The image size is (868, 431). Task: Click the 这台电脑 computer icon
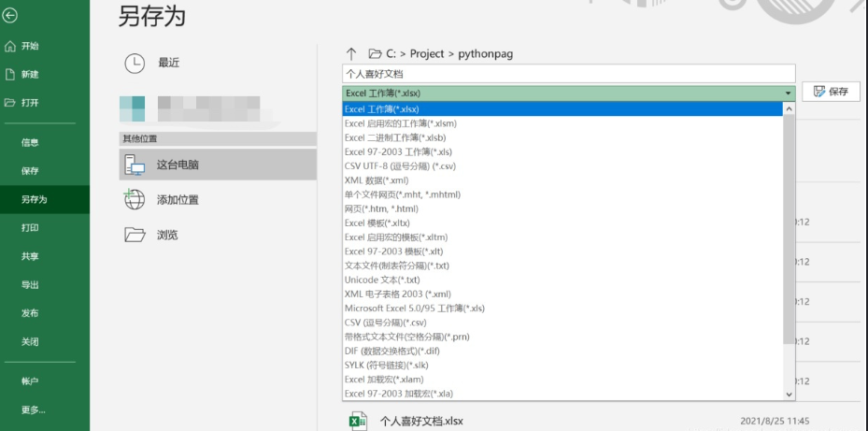(x=135, y=165)
